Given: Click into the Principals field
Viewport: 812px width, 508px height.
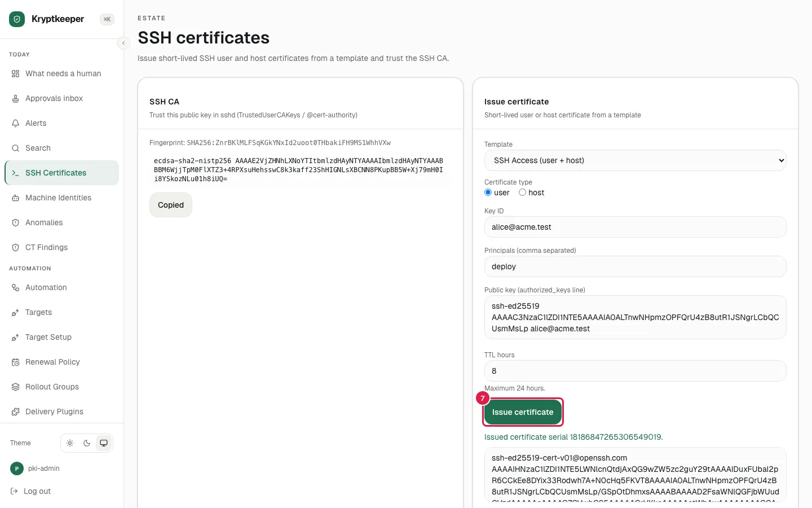Looking at the screenshot, I should pyautogui.click(x=635, y=266).
